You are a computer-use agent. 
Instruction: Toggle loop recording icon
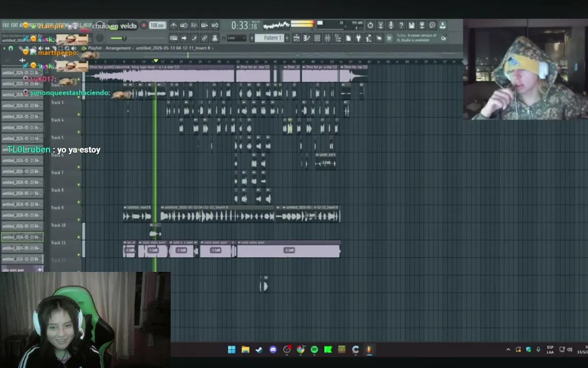[215, 25]
